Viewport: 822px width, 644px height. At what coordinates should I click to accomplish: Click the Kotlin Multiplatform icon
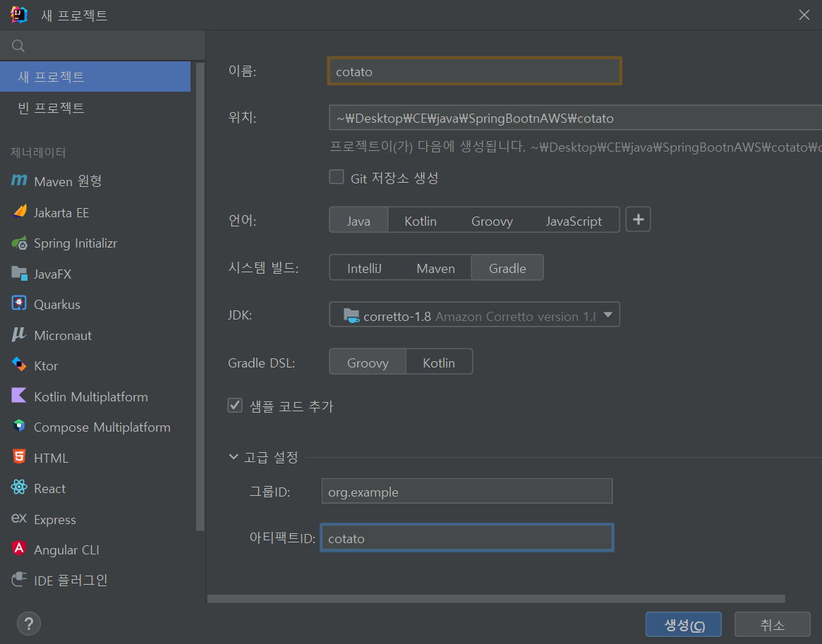(19, 396)
